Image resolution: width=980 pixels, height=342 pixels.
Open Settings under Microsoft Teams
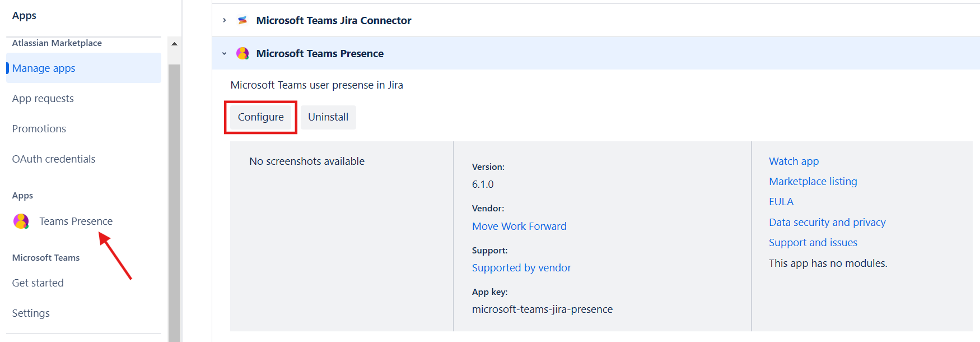point(31,313)
